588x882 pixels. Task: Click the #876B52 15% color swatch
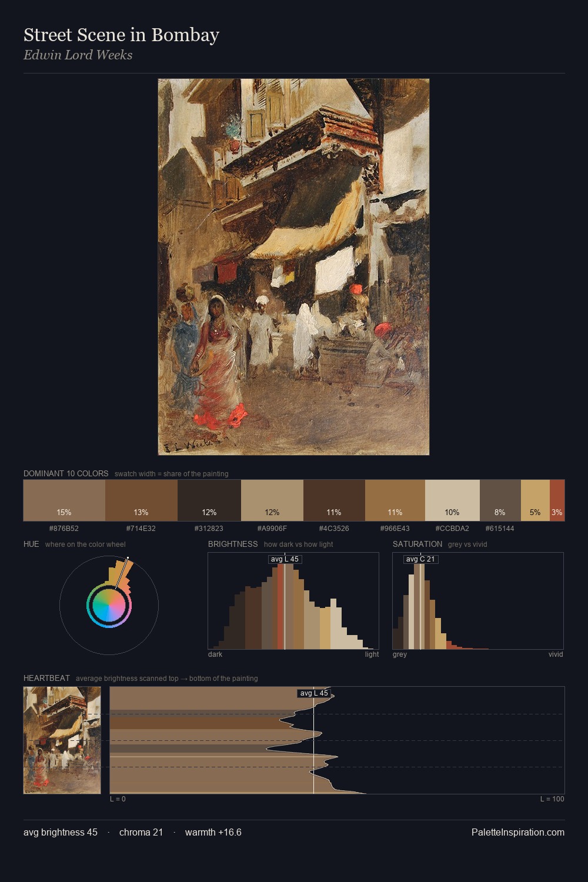click(x=64, y=500)
